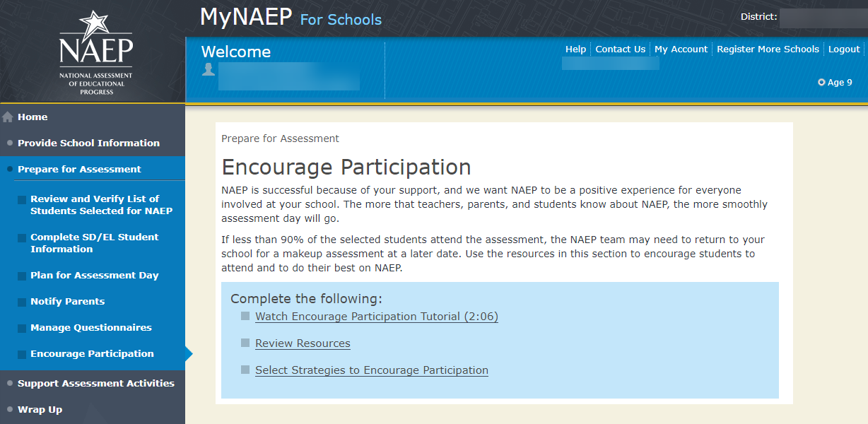Click the Logout link
Viewport: 868px width, 424px height.
[x=844, y=49]
